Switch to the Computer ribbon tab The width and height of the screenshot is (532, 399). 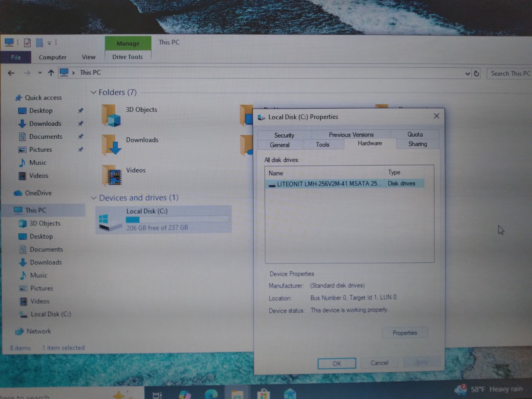pos(53,57)
